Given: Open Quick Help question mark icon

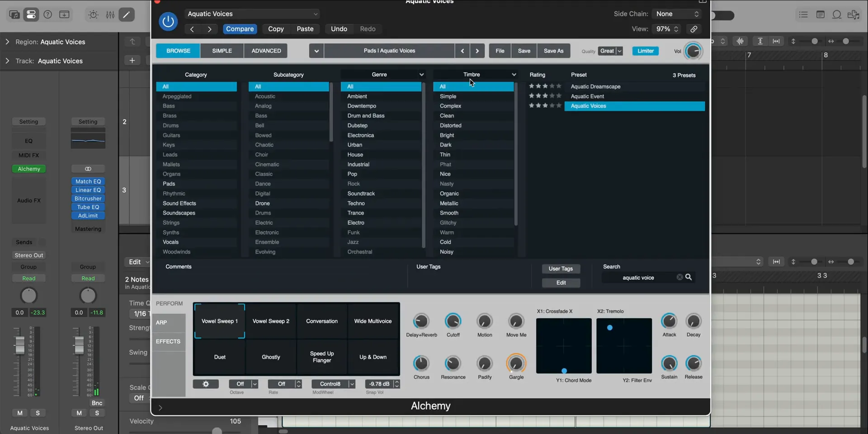Looking at the screenshot, I should [47, 14].
